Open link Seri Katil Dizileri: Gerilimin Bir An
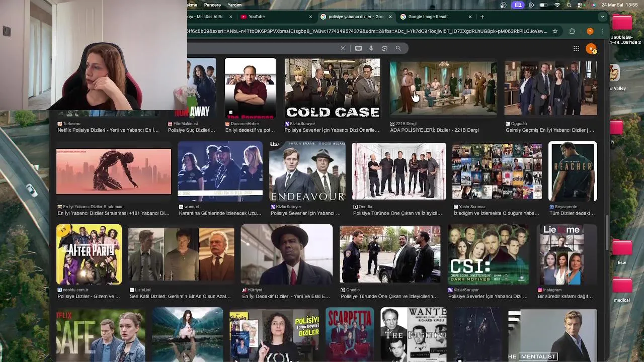Image resolution: width=644 pixels, height=362 pixels. 180,296
